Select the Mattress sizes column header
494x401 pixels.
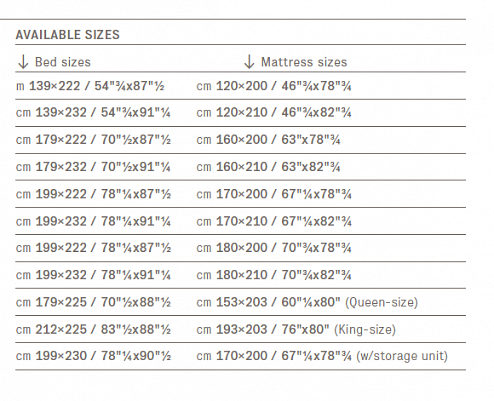[304, 62]
